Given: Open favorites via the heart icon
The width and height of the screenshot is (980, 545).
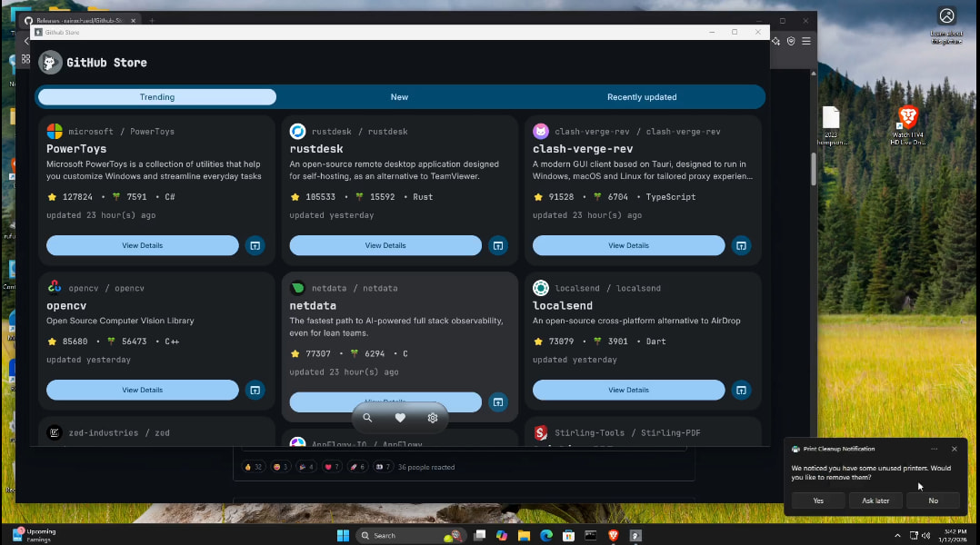Looking at the screenshot, I should (400, 418).
